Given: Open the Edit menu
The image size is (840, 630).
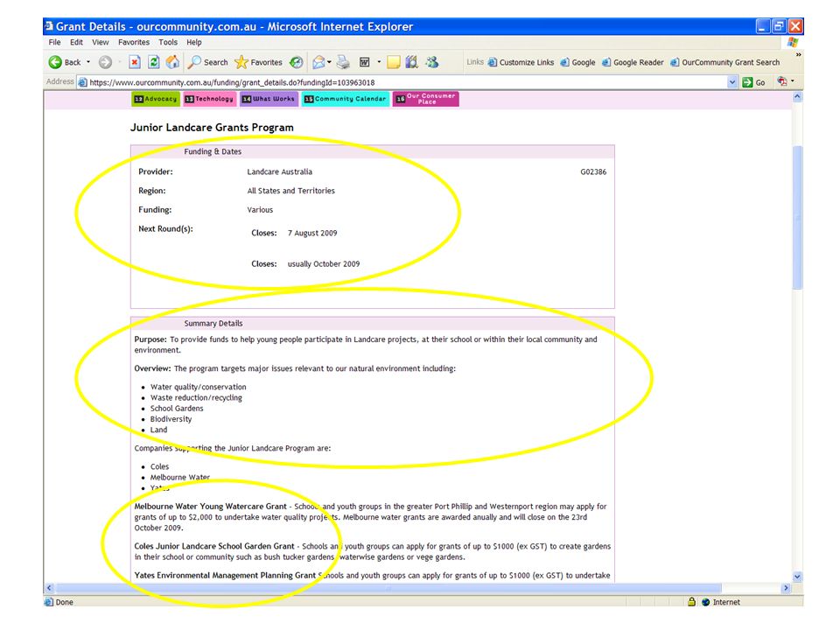Looking at the screenshot, I should pyautogui.click(x=77, y=42).
